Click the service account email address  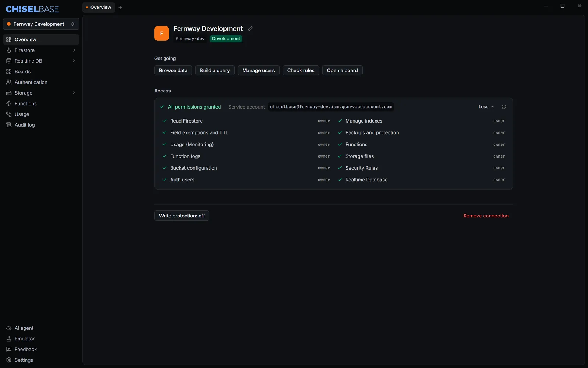pos(331,107)
